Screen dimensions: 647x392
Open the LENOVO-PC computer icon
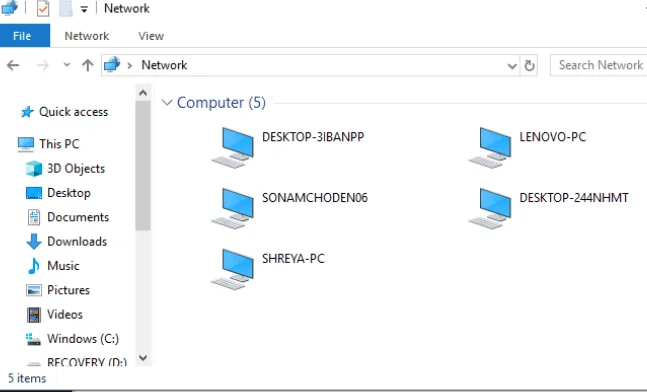coord(491,148)
